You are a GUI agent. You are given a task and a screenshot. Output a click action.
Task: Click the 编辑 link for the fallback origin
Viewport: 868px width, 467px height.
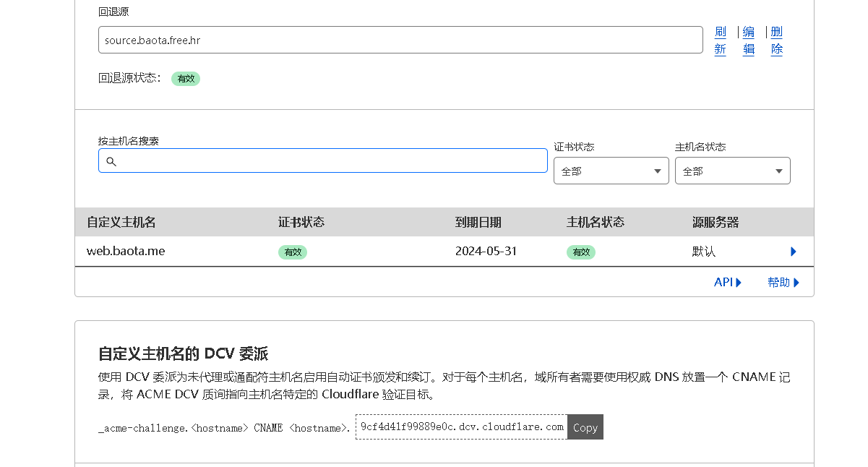click(x=748, y=40)
